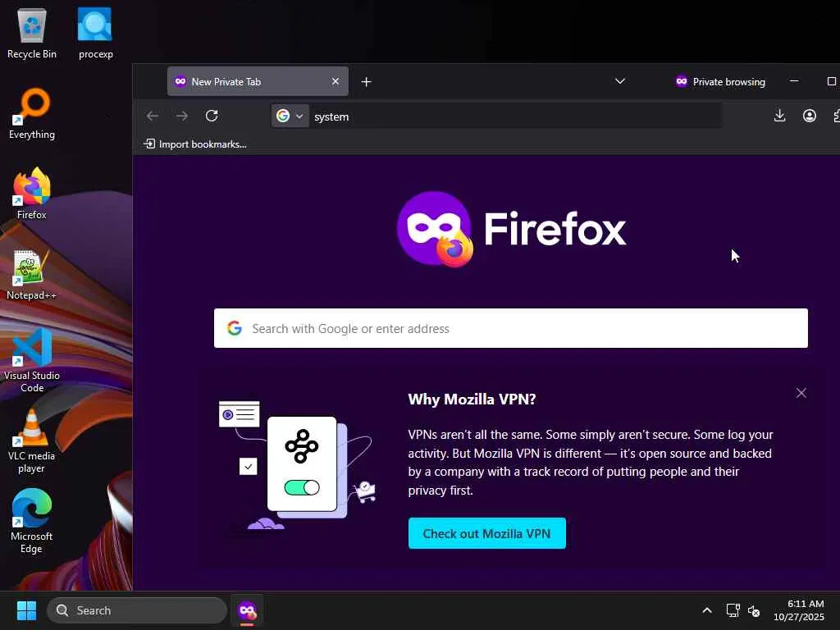Select Firefox private window taskbar icon

(247, 610)
